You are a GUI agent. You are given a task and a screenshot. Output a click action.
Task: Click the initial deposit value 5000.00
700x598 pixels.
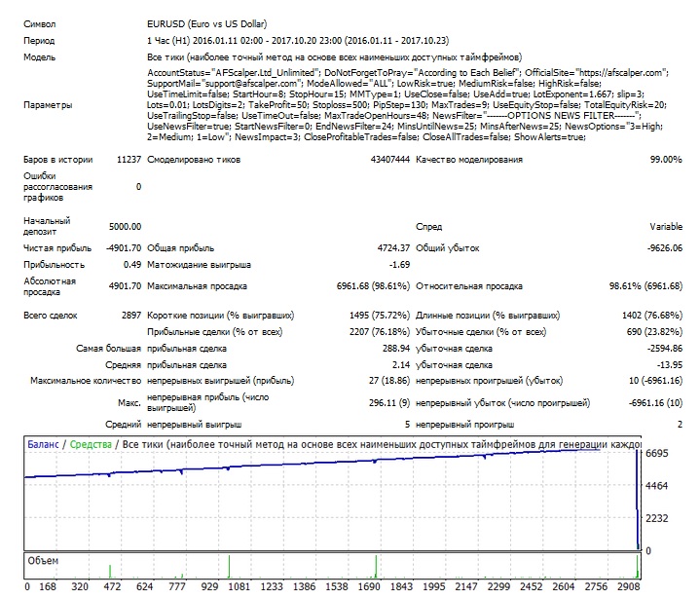coord(125,226)
